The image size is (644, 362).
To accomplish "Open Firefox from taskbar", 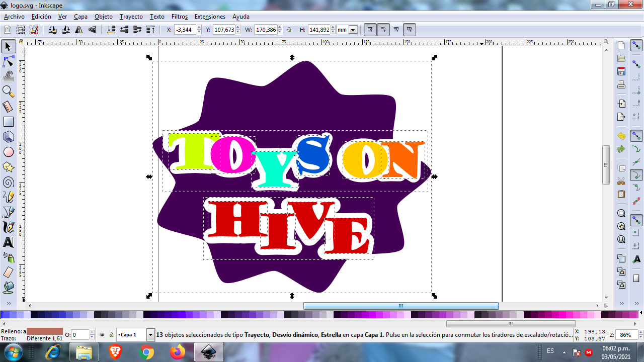I will click(177, 352).
